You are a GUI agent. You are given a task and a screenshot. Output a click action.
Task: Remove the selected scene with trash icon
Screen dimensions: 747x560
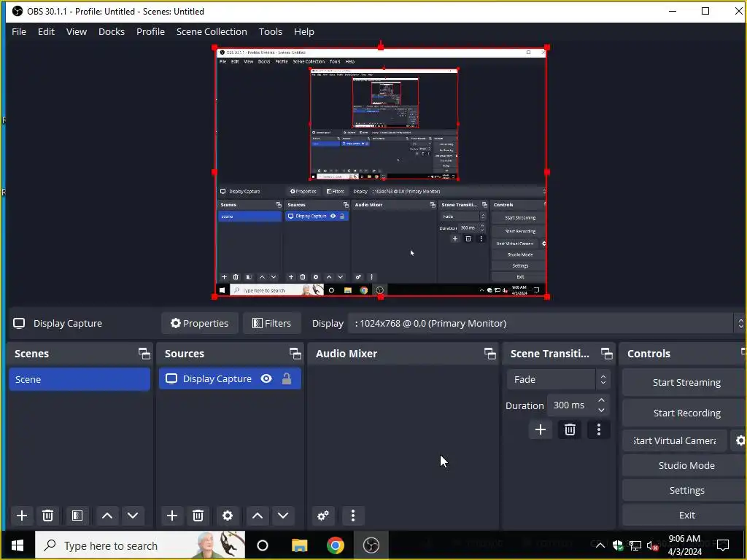tap(47, 516)
